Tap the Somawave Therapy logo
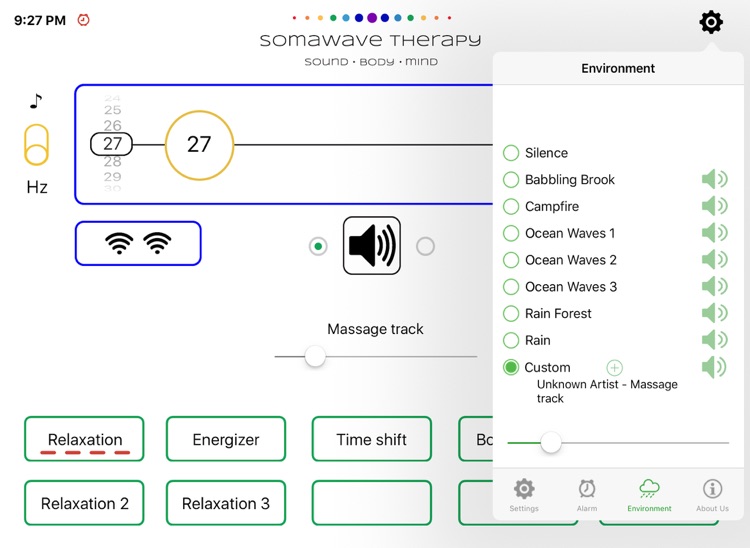Viewport: 750px width, 548px height. [x=371, y=40]
